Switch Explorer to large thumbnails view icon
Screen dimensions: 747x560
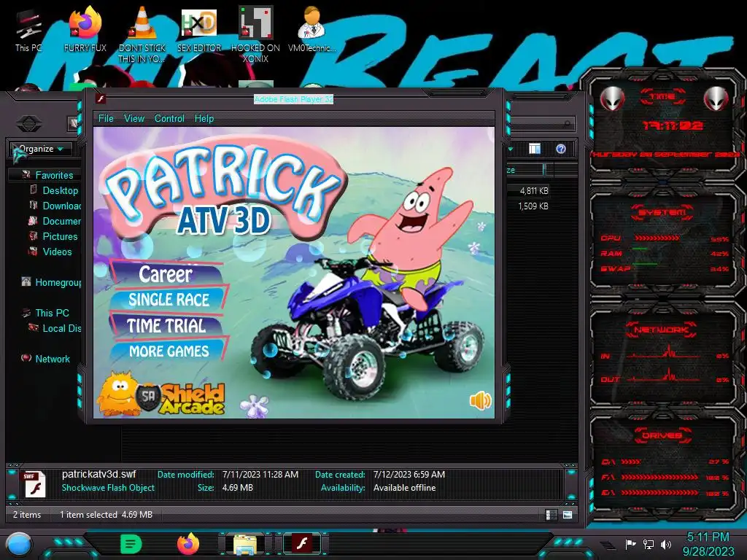pyautogui.click(x=568, y=515)
